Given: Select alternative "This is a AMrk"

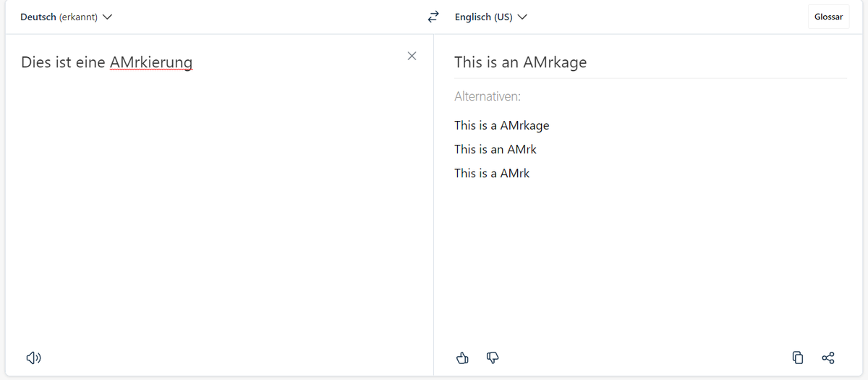Looking at the screenshot, I should coord(492,173).
